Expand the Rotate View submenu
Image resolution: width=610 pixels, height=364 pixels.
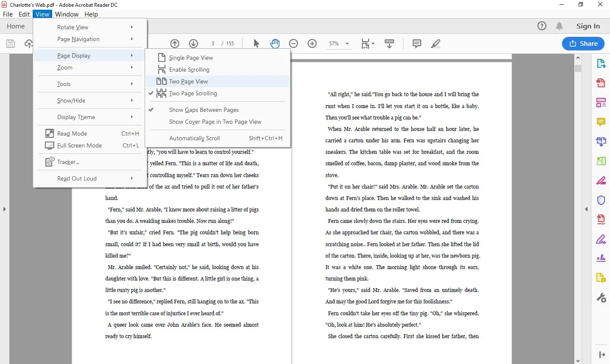tap(90, 27)
